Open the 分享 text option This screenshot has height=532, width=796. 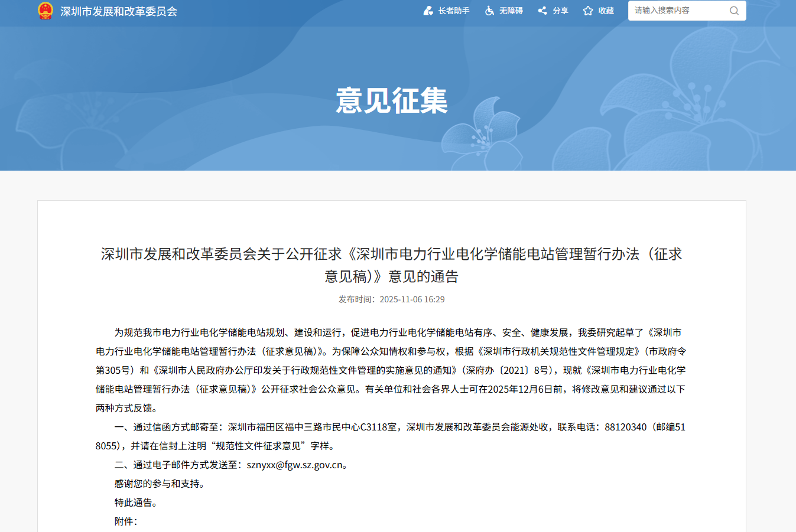[560, 11]
